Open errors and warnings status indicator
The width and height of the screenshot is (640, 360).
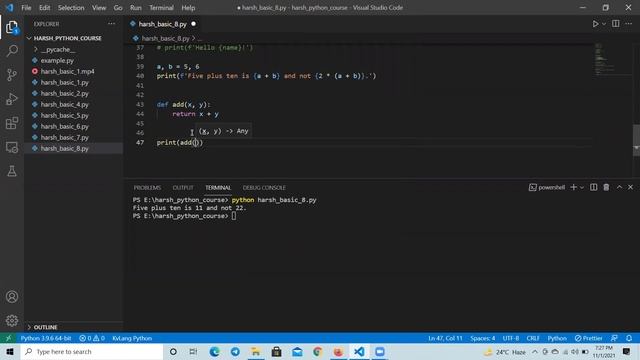point(92,338)
